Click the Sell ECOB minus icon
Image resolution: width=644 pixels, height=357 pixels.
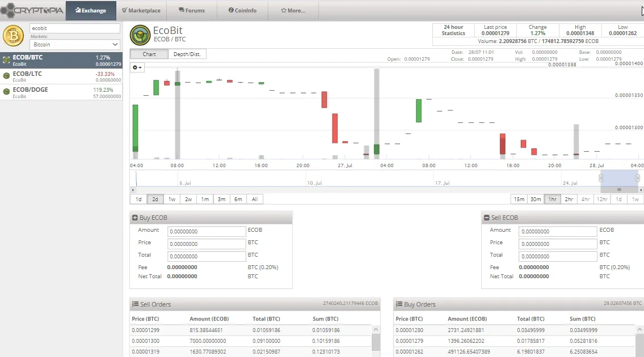[x=487, y=218]
